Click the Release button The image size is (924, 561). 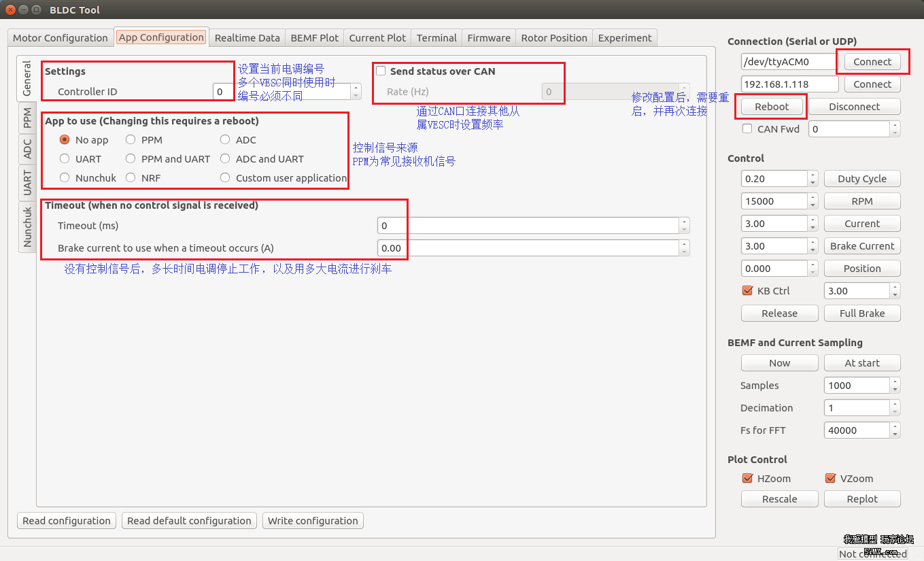779,313
